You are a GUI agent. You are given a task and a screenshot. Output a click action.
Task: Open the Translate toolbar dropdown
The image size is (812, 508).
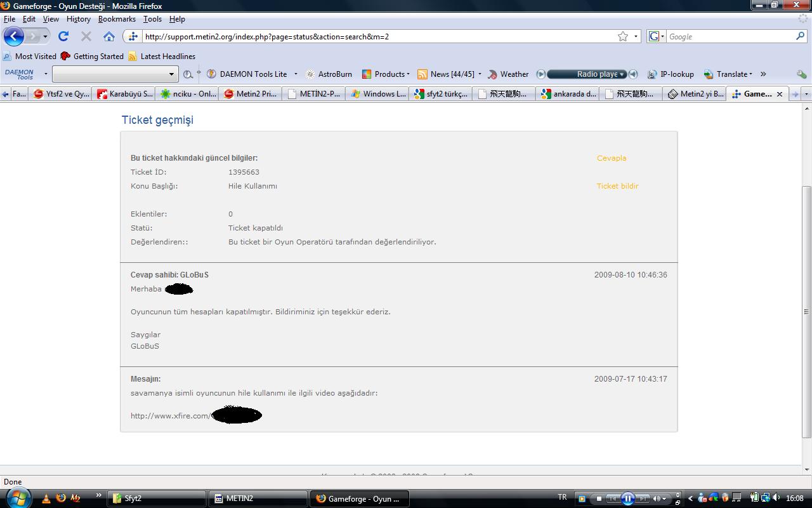click(728, 74)
